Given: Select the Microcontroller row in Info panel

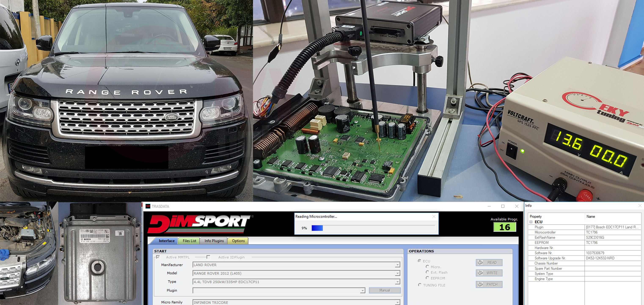Looking at the screenshot, I should point(585,232).
